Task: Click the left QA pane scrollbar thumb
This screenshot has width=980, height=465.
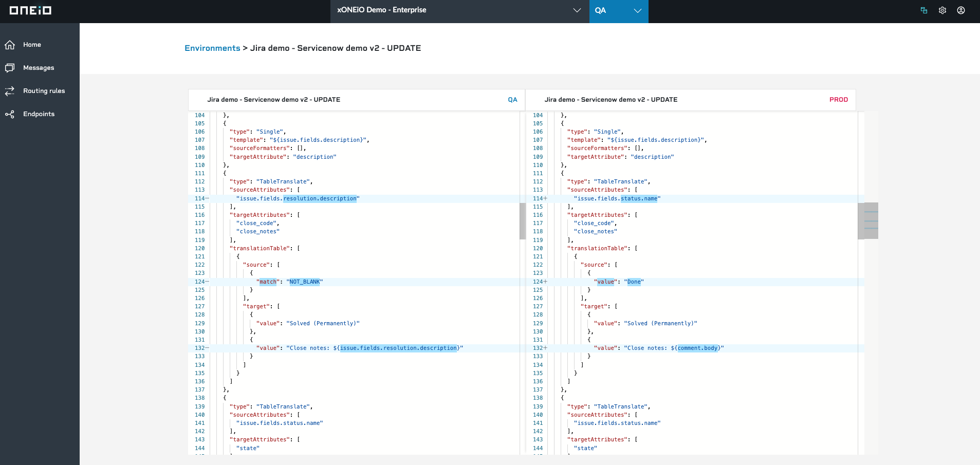Action: tap(523, 221)
